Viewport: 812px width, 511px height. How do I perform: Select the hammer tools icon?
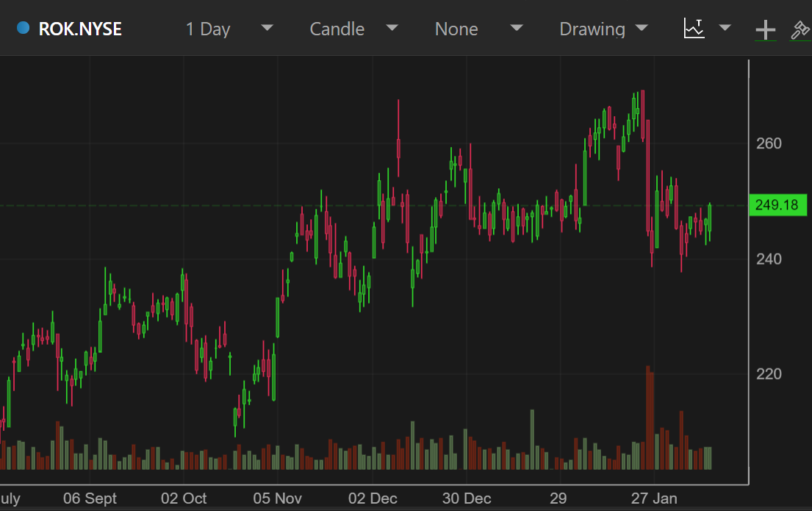click(800, 29)
